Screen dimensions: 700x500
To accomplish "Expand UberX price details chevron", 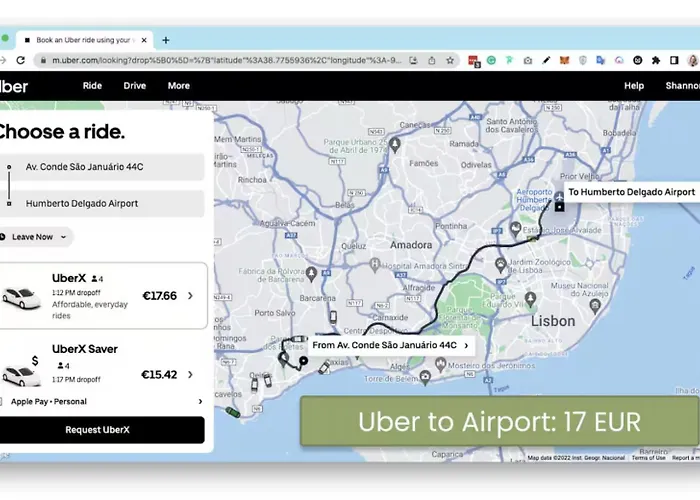I will (191, 296).
